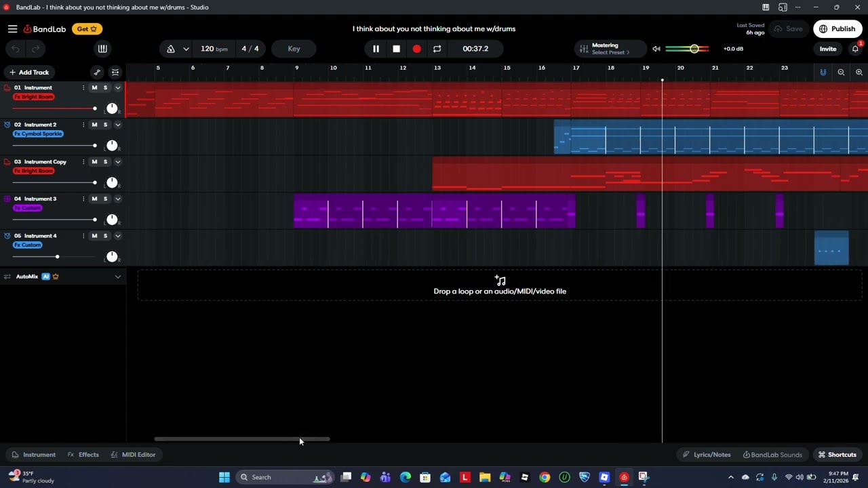Zoom out of the timeline
Viewport: 868px width, 488px height.
(x=841, y=73)
